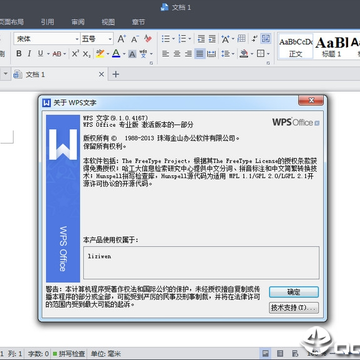Screen dimensions: 360x360
Task: Open the 审阅 ribbon tab
Action: click(x=78, y=22)
